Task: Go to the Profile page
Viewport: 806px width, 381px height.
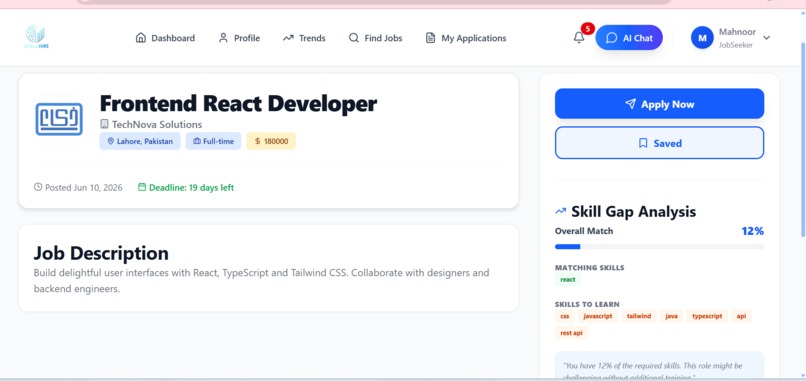Action: (239, 38)
